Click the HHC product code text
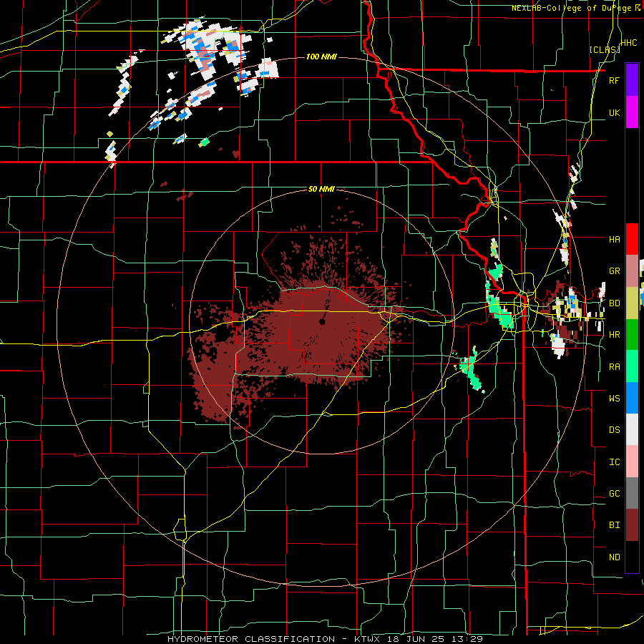This screenshot has height=644, width=644. point(629,43)
